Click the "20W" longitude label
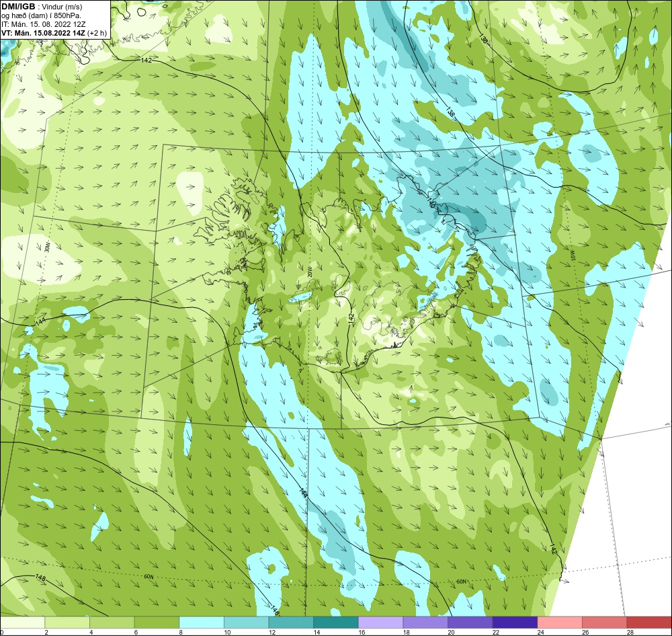 tap(309, 271)
